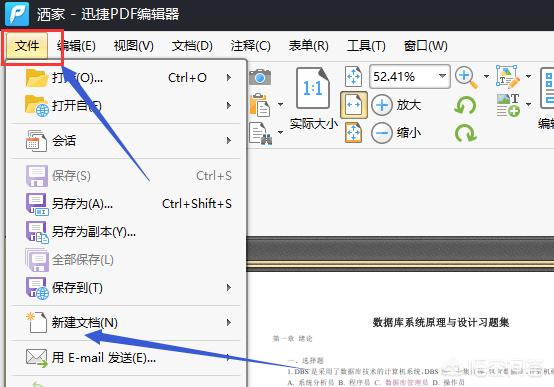Click the 放大 plus circle button
Screen dimensions: 554x387
(382, 105)
